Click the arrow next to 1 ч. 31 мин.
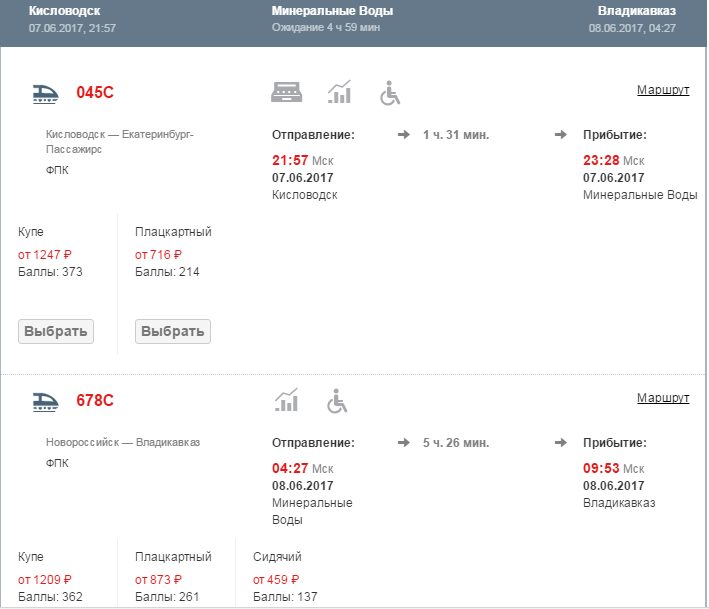709x609 pixels. click(x=404, y=134)
